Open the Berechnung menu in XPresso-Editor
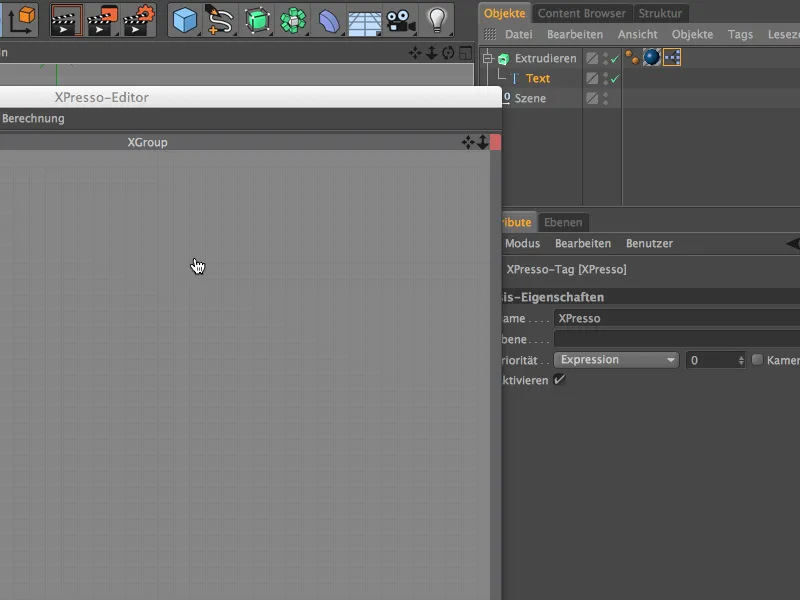 click(x=33, y=118)
